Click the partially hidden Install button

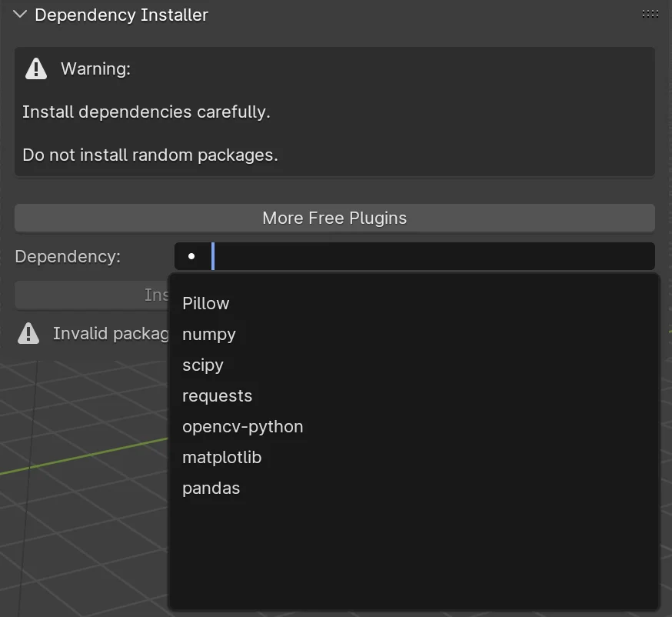click(92, 295)
